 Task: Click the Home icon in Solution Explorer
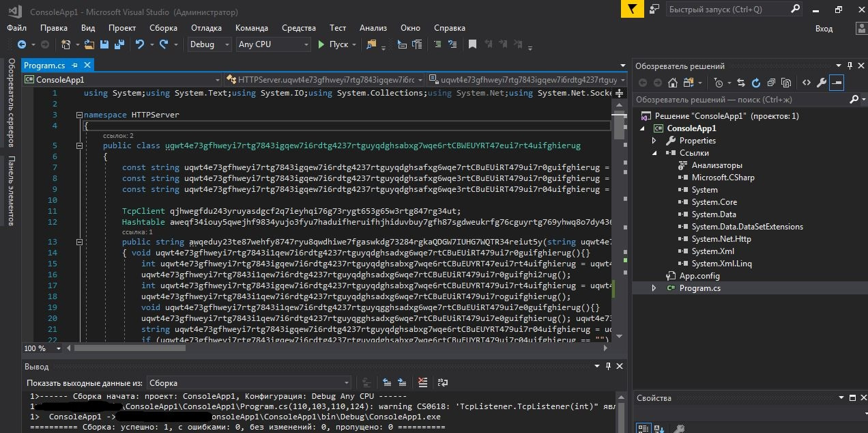click(x=673, y=83)
